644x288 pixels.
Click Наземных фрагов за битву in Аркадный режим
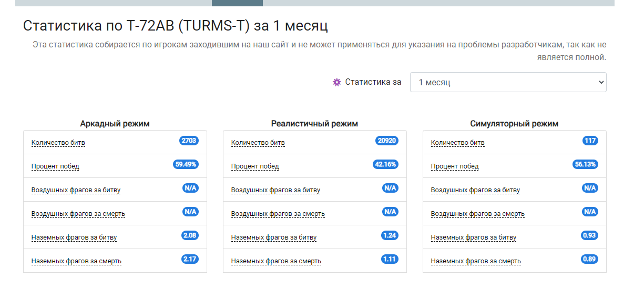[x=74, y=237]
